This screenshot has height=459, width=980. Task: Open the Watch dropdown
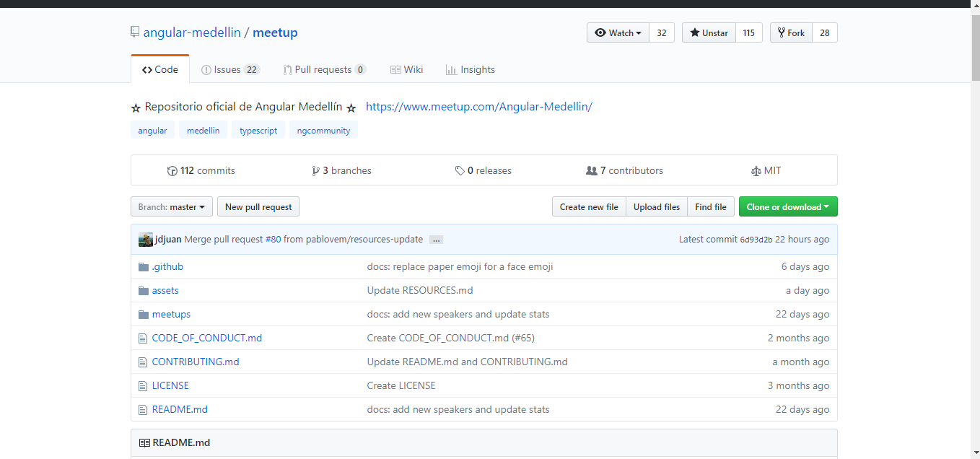click(618, 33)
